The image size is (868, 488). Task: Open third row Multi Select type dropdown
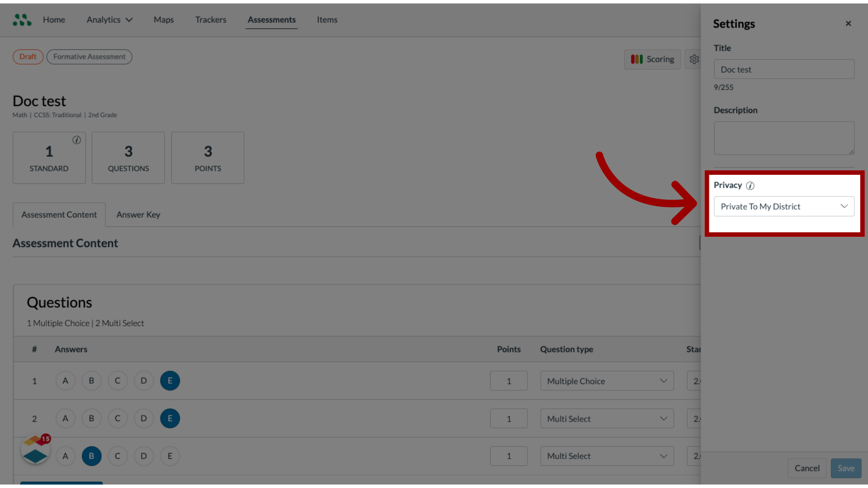coord(607,456)
